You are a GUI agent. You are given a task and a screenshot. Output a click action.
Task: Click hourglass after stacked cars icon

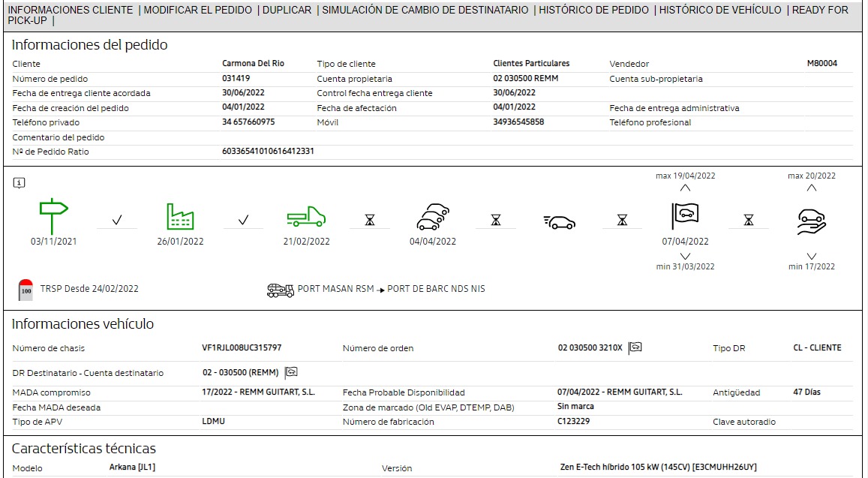coord(496,221)
